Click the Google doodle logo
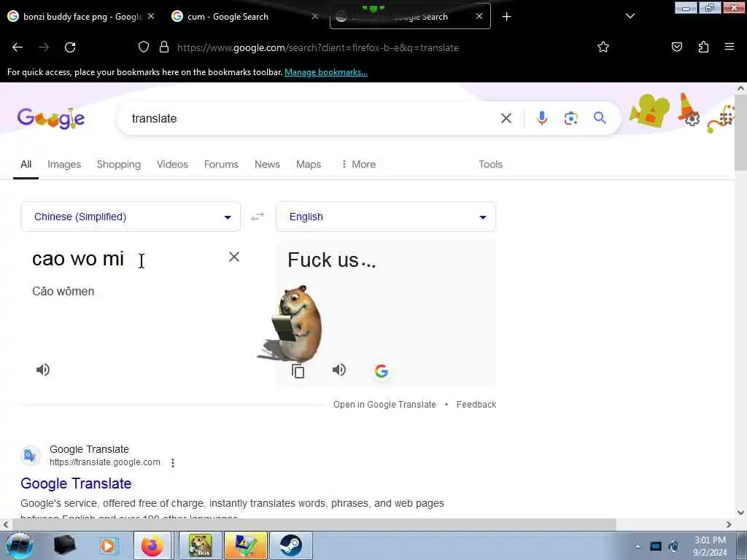 pos(51,119)
